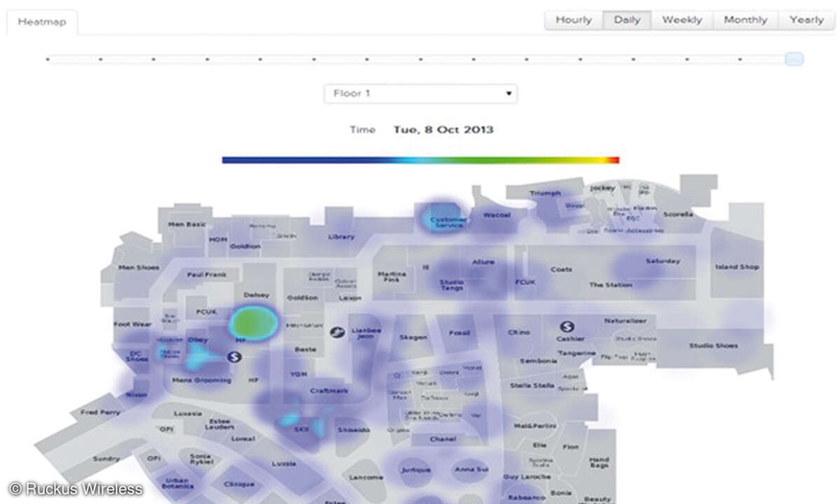This screenshot has height=504, width=840.
Task: Click the Studio Shoes label
Action: [713, 346]
